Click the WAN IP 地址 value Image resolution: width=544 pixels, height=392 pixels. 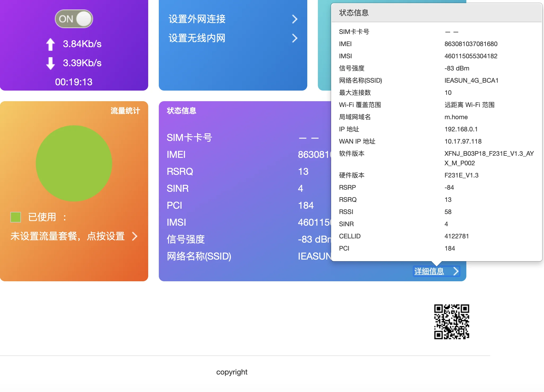[x=463, y=141]
